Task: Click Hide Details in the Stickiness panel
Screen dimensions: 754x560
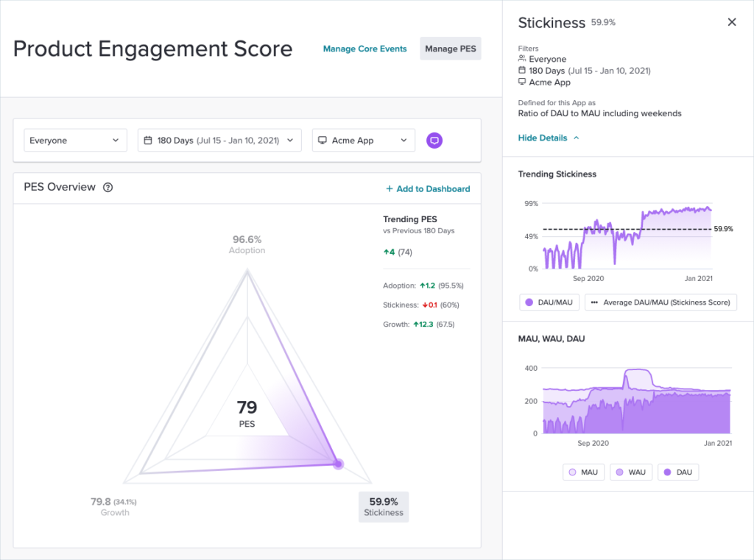Action: click(x=543, y=137)
